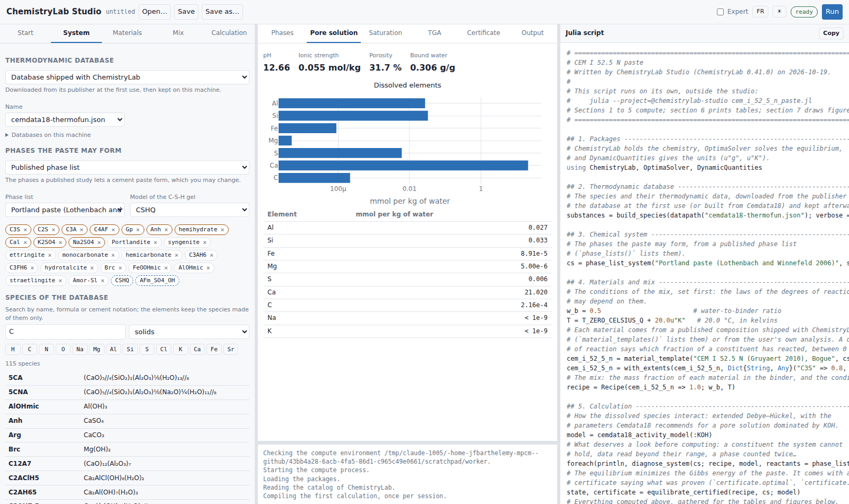849x504 pixels.
Task: Click the Open... button
Action: (154, 12)
